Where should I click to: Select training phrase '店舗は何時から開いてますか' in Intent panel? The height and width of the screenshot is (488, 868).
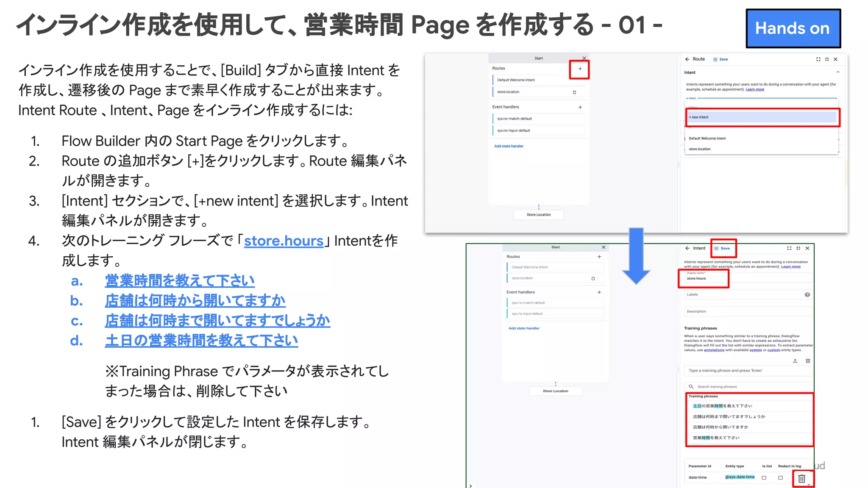pos(721,427)
